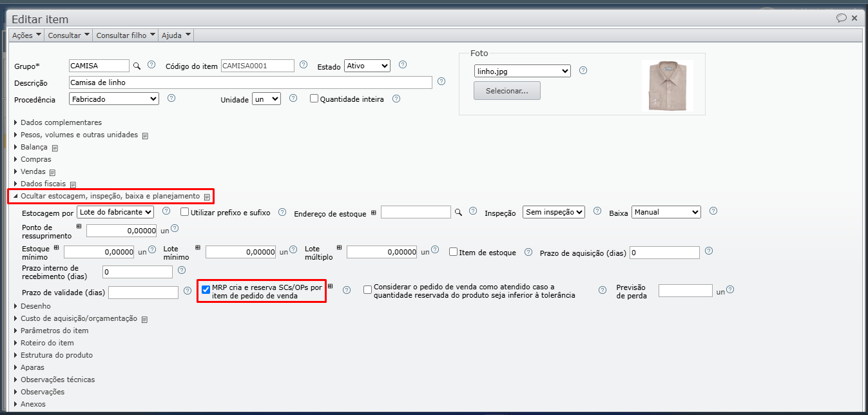
Task: Open help icon next to Unidade dropdown
Action: coord(293,98)
